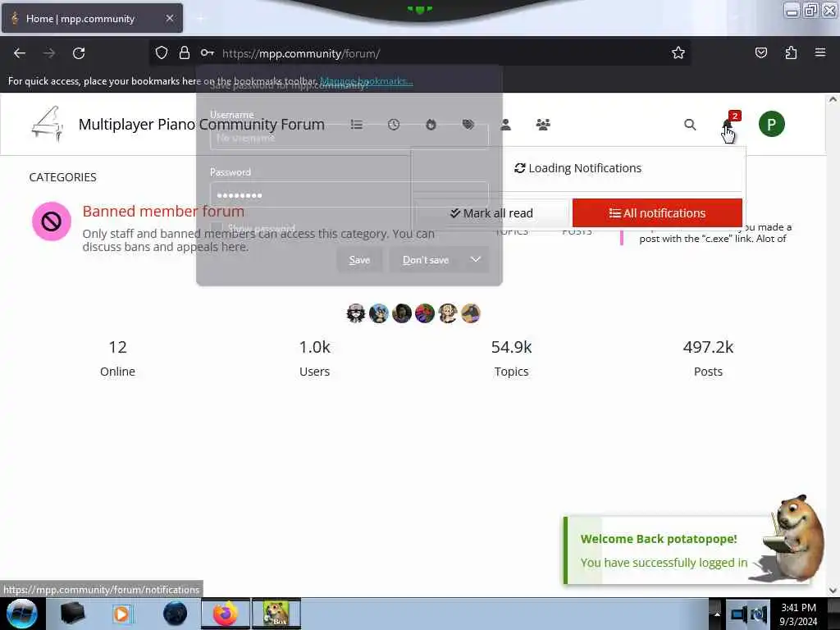Open the Banned member forum link

click(x=163, y=211)
